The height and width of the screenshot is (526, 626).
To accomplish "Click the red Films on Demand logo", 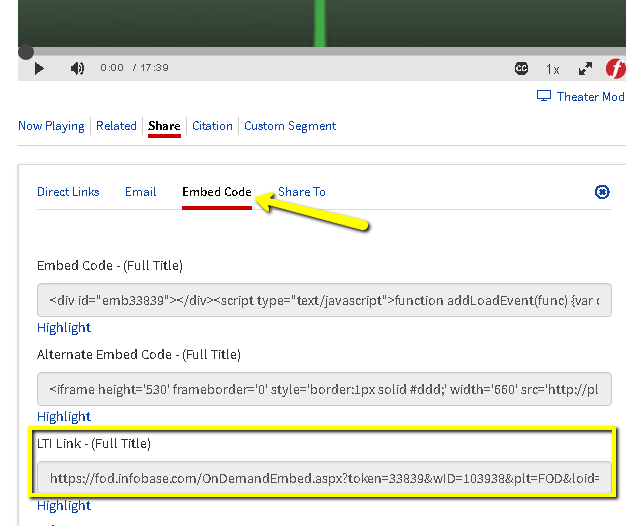I will (616, 68).
